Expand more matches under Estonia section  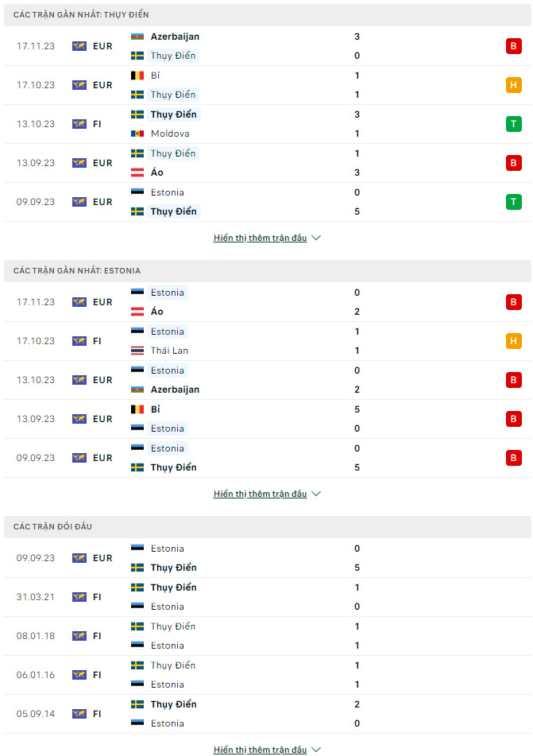coord(267,494)
